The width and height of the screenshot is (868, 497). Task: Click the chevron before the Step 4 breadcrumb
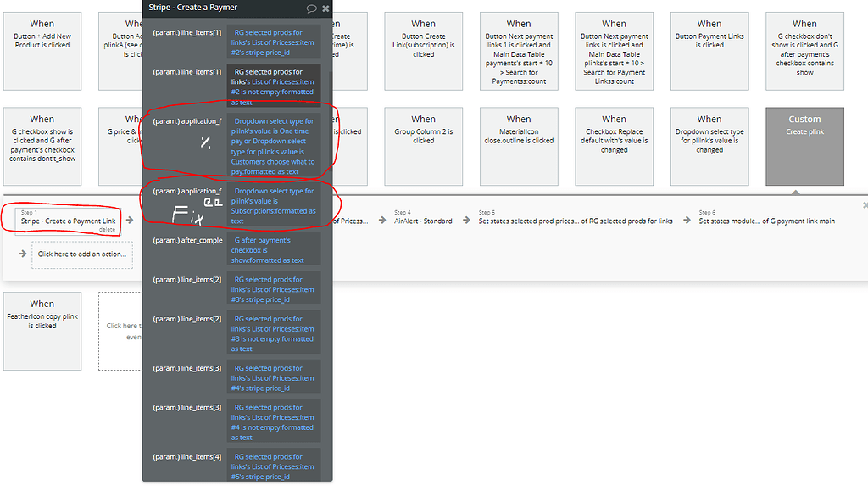(x=381, y=220)
